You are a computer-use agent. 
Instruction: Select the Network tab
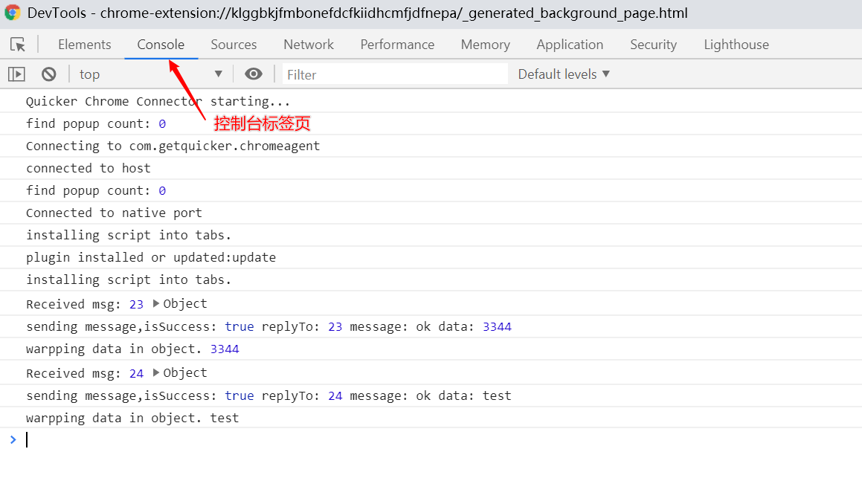[x=309, y=45]
